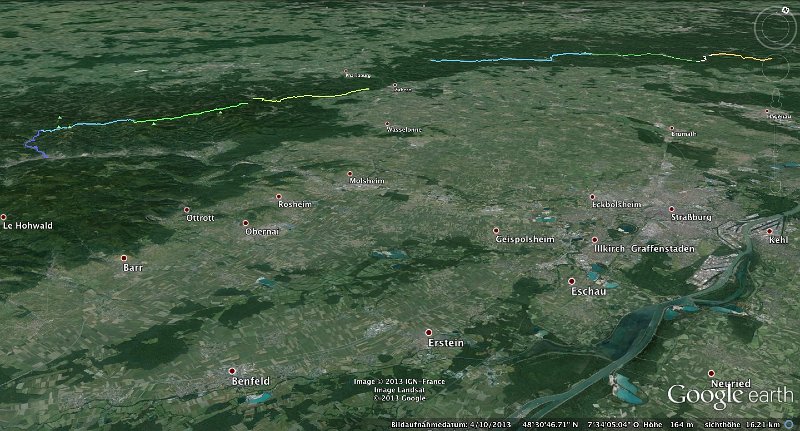
Task: Open the Le Hohwald placemark
Action: click(4, 217)
